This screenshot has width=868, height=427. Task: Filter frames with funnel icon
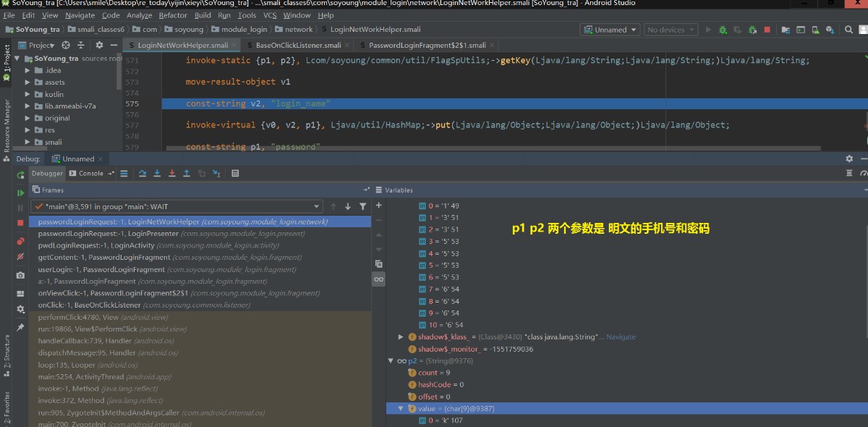363,206
